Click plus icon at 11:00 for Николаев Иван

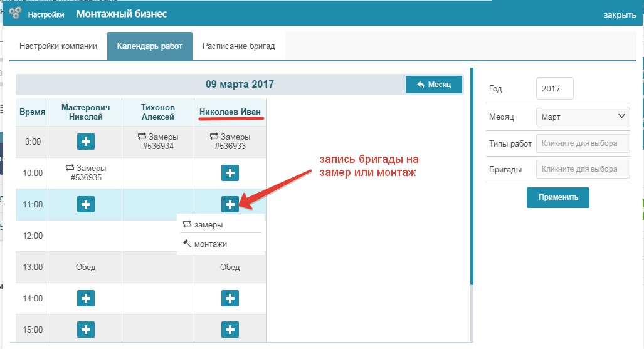[230, 204]
